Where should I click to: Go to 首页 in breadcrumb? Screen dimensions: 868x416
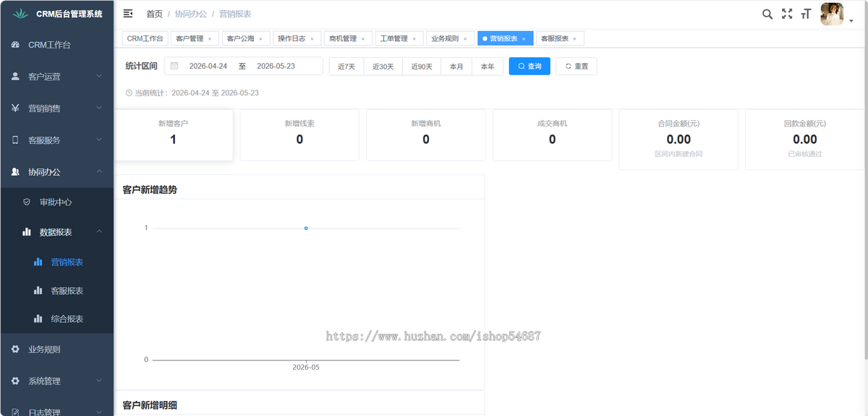pos(154,14)
